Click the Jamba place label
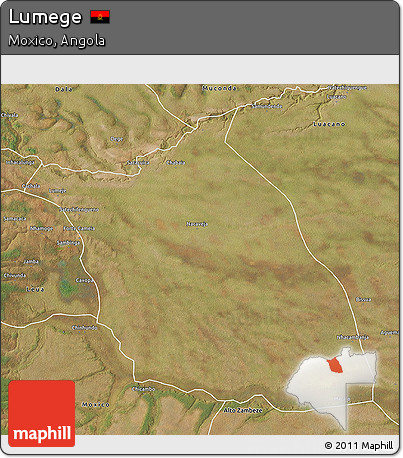403x458 pixels. [x=31, y=262]
